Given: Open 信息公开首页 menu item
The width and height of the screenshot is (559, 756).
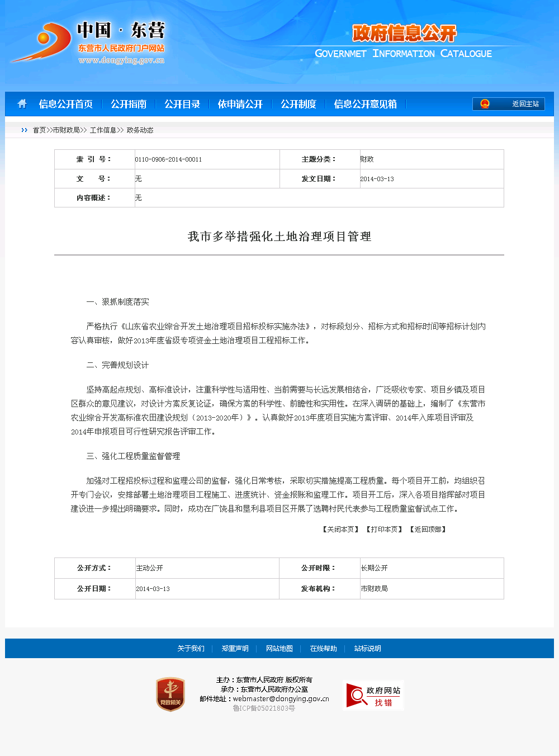Looking at the screenshot, I should point(66,104).
